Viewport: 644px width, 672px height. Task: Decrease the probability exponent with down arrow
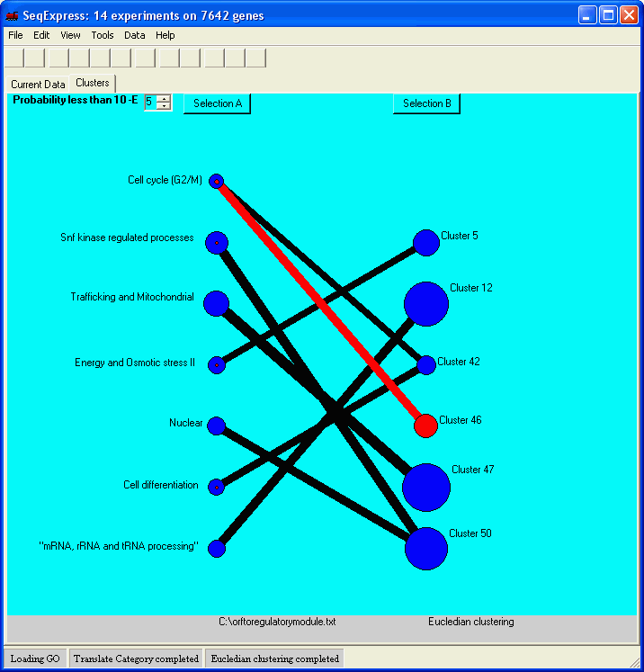163,107
